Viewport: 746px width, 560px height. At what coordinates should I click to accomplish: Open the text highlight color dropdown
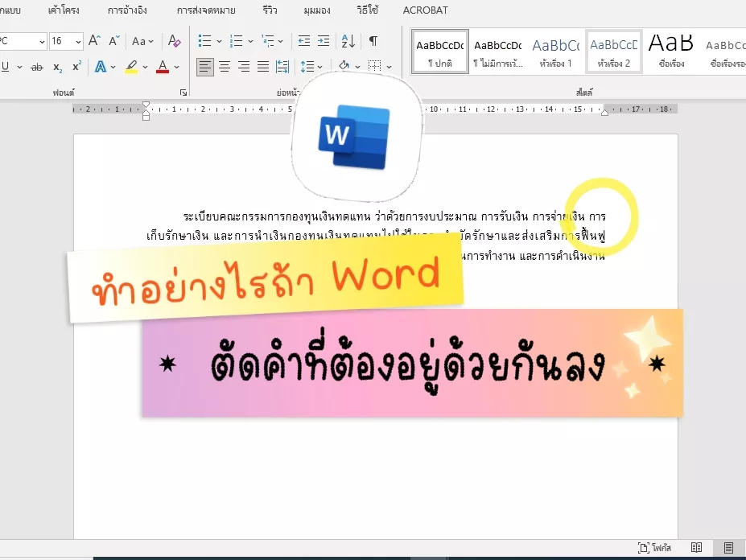pyautogui.click(x=144, y=67)
